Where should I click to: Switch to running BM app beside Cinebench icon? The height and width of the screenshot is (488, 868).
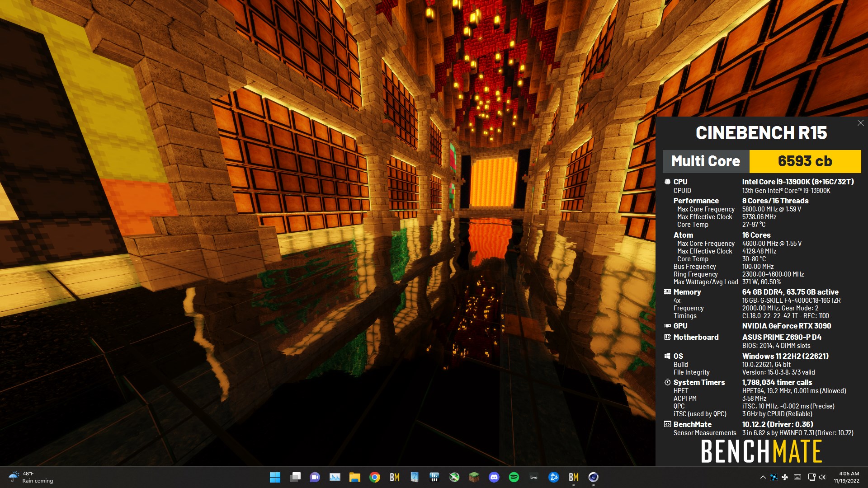point(574,477)
